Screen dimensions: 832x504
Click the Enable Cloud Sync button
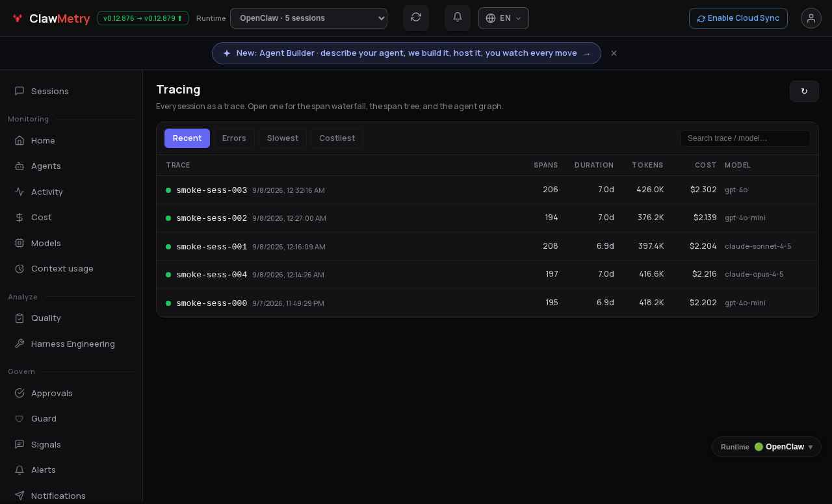point(738,18)
